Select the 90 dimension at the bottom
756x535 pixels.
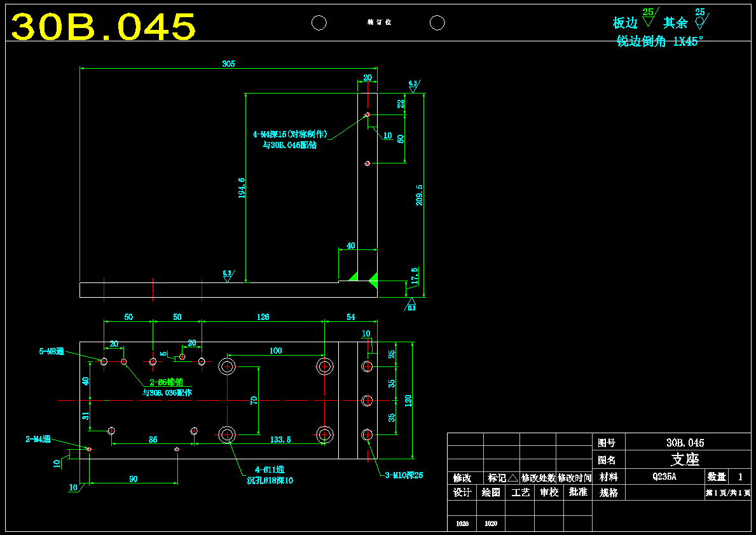pos(134,479)
